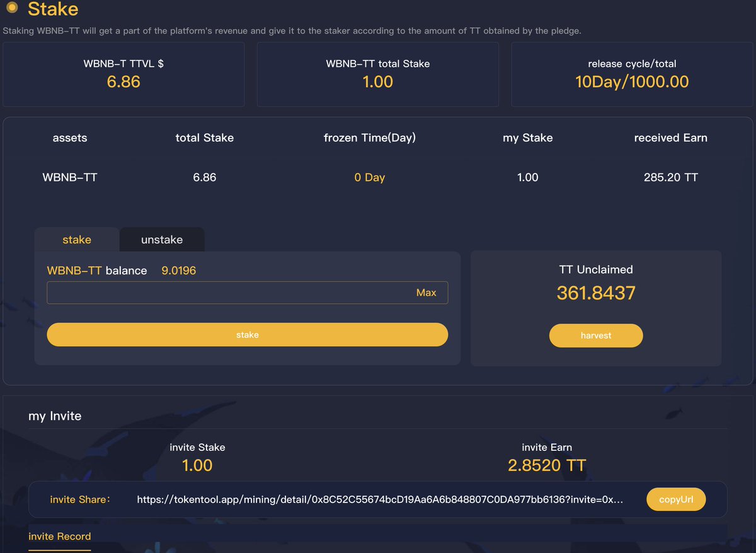Screen dimensions: 756x553
Task: Focus the WBNB-TT stake amount input
Action: [x=248, y=293]
